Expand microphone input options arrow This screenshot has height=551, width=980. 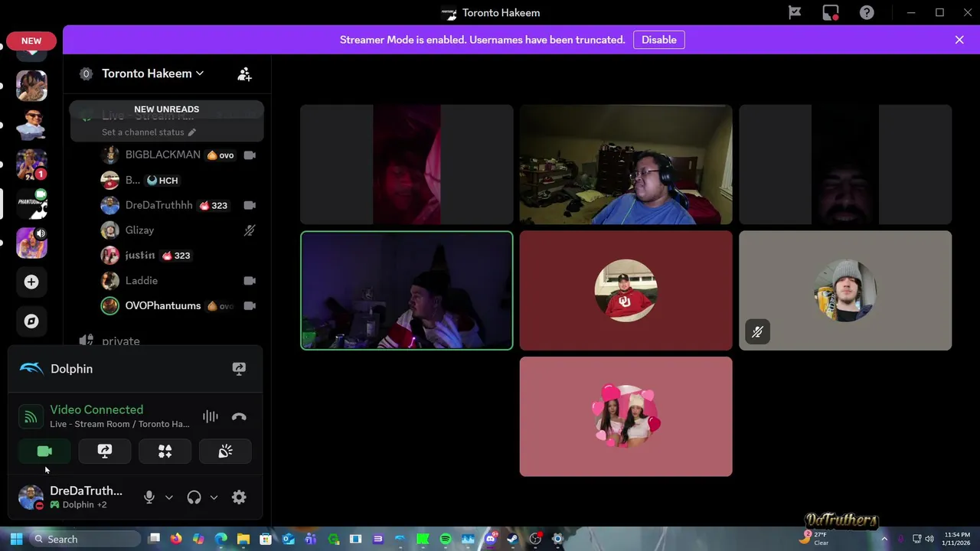pos(169,497)
